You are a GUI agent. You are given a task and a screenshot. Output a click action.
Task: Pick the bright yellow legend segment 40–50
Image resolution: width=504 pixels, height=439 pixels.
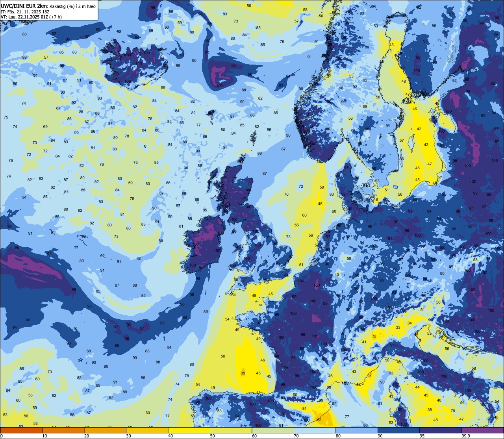189,430
